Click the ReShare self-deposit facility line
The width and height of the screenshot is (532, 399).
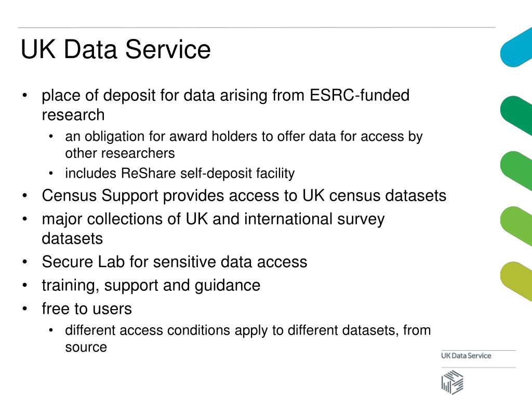(x=180, y=174)
